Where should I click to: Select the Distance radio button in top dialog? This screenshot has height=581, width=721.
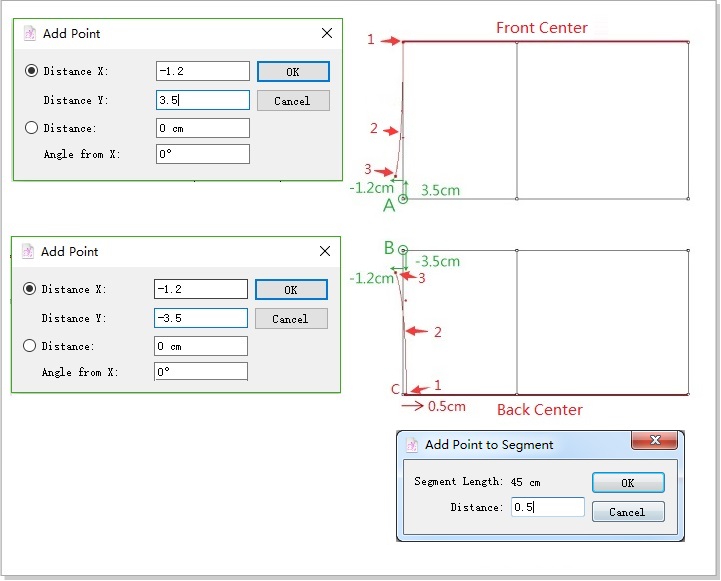(x=32, y=128)
